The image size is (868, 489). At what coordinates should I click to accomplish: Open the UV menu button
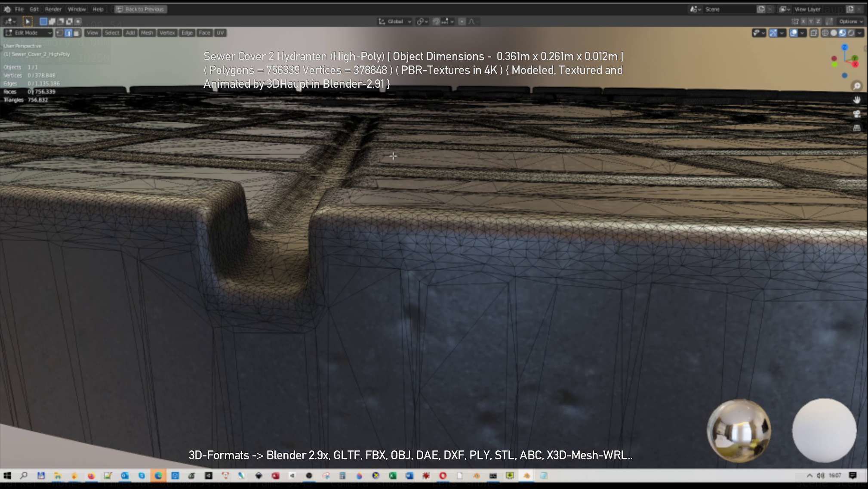pyautogui.click(x=220, y=33)
